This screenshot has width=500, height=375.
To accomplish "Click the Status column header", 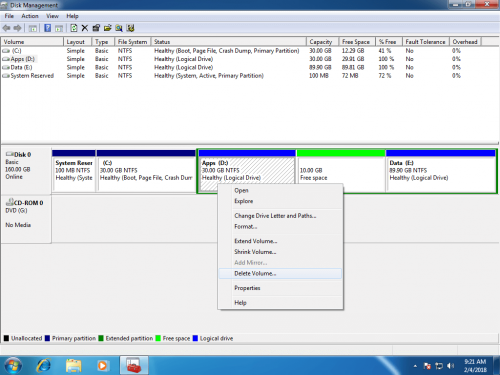I will (229, 42).
